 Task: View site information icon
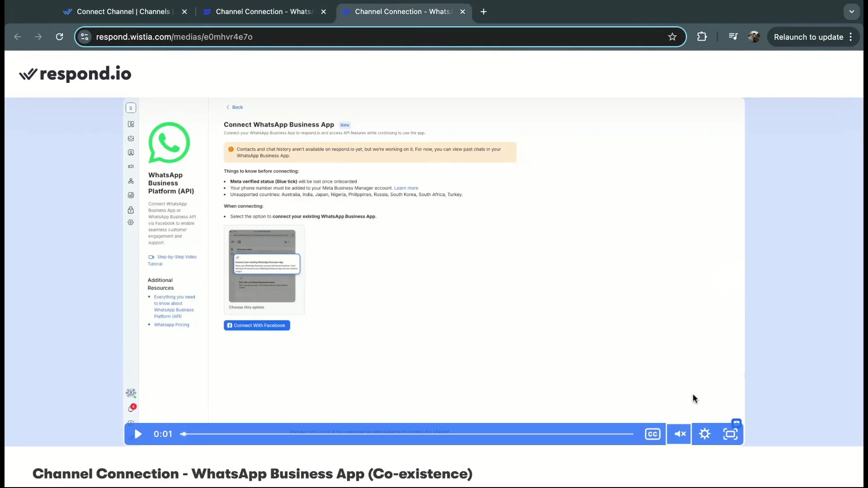[85, 37]
